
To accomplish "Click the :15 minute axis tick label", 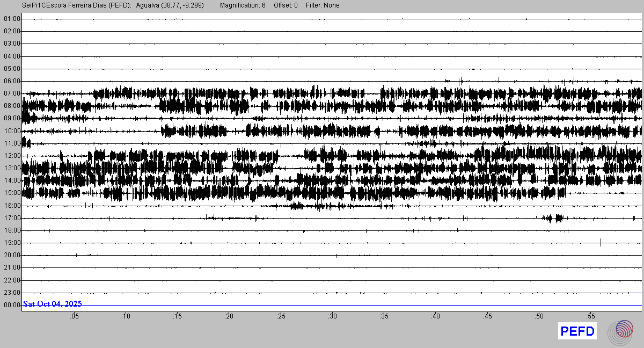I will click(177, 316).
